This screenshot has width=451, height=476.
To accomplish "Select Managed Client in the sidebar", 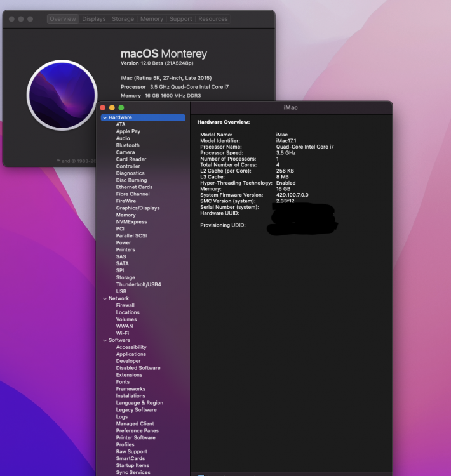I will tap(135, 424).
